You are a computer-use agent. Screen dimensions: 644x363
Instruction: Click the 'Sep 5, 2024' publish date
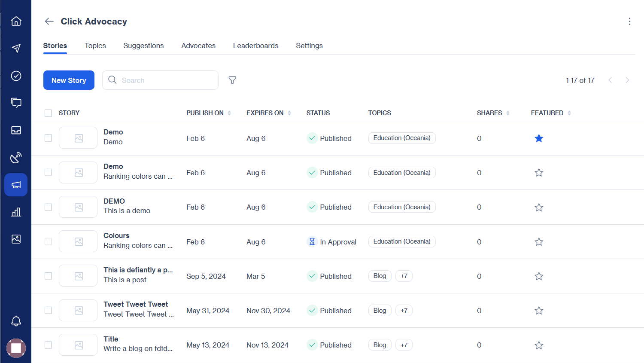(206, 276)
